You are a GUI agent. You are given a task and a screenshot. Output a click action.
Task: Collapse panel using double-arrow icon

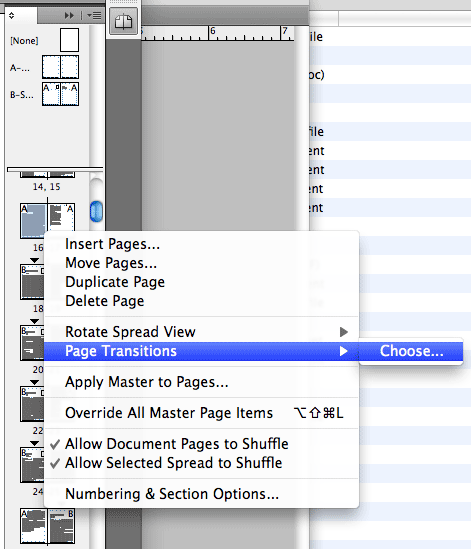(69, 15)
